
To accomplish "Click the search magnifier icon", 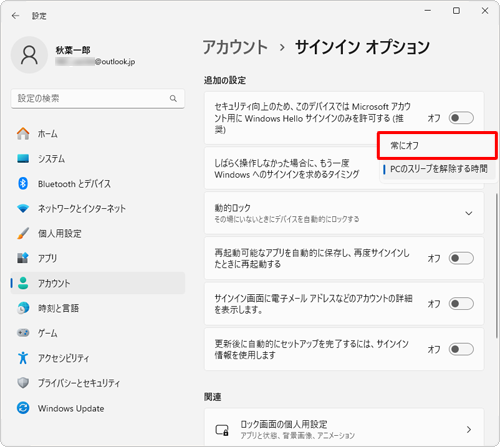I will [x=173, y=98].
